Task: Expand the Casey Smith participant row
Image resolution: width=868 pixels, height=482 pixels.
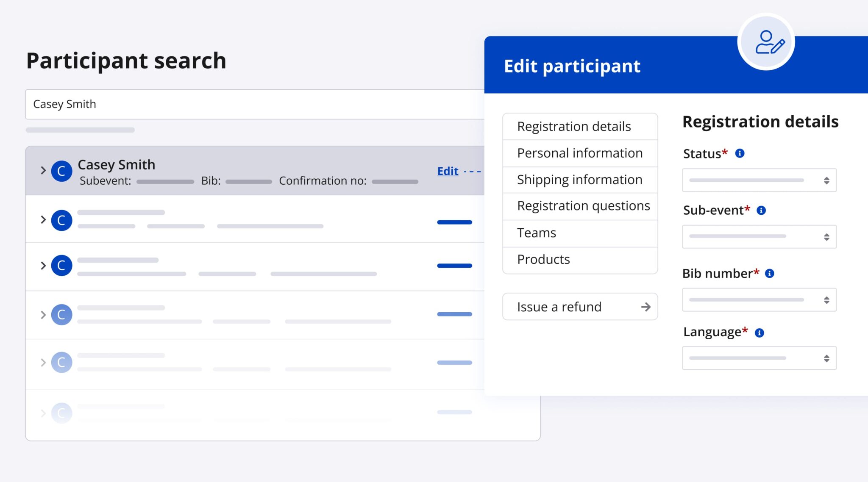Action: [43, 171]
